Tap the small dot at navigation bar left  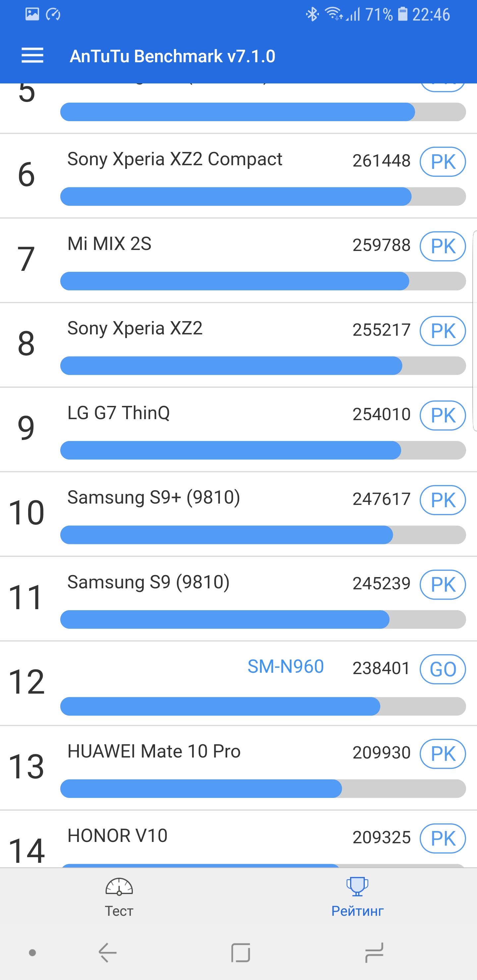coord(32,953)
